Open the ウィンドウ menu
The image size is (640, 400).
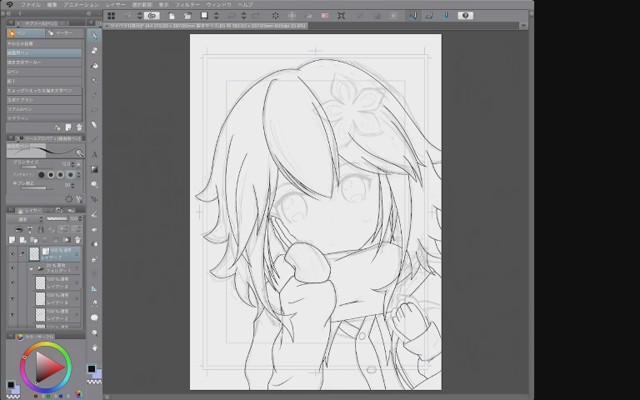pyautogui.click(x=219, y=5)
